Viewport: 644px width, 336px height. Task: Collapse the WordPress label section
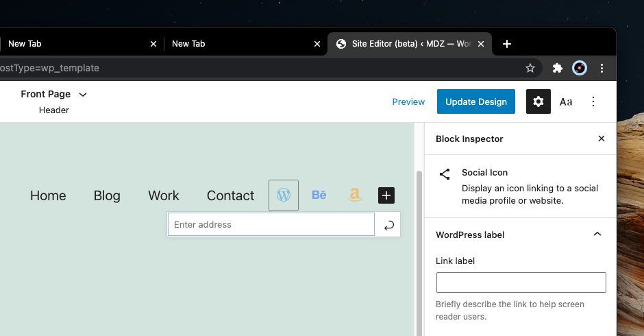[597, 235]
